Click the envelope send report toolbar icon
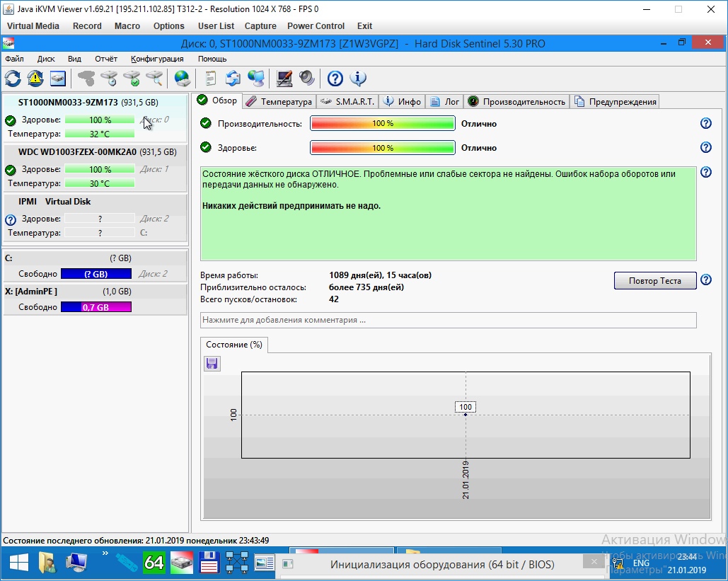The width and height of the screenshot is (728, 581). click(233, 79)
